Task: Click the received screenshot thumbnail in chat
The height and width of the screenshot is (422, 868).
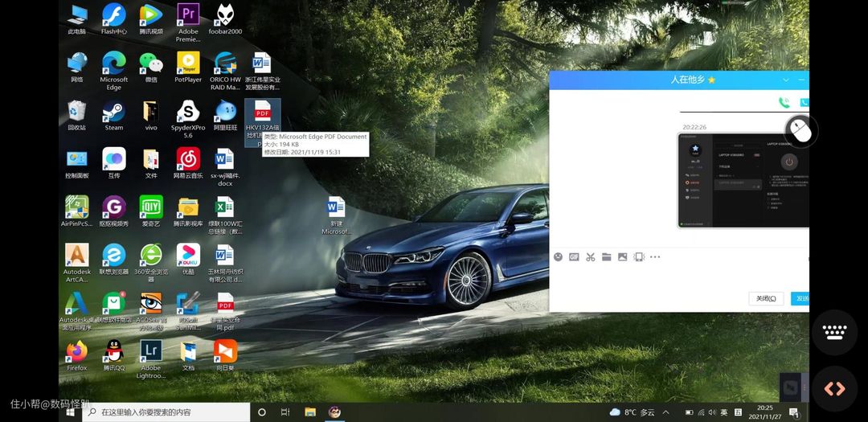Action: [743, 180]
